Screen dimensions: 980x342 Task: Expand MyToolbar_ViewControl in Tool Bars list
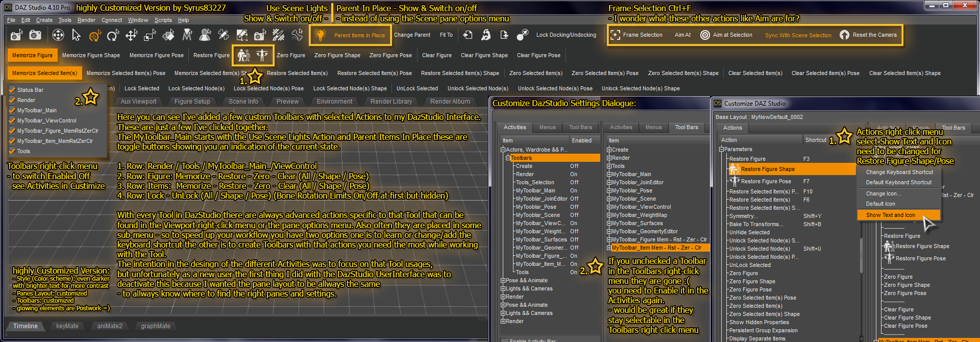[609, 207]
